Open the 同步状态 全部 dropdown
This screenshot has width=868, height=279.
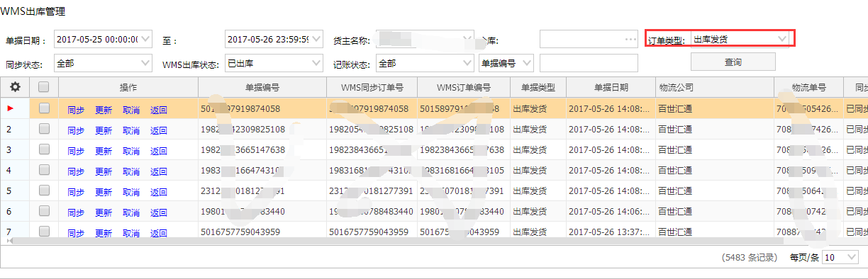tap(145, 64)
